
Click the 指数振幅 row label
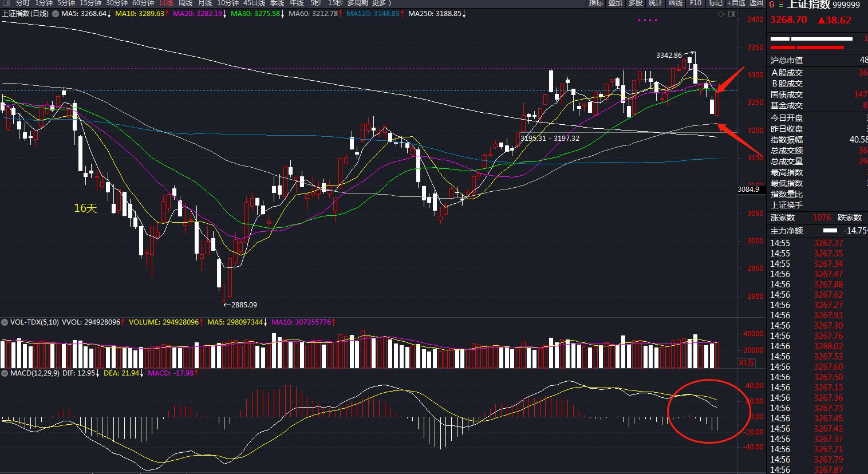(x=787, y=140)
